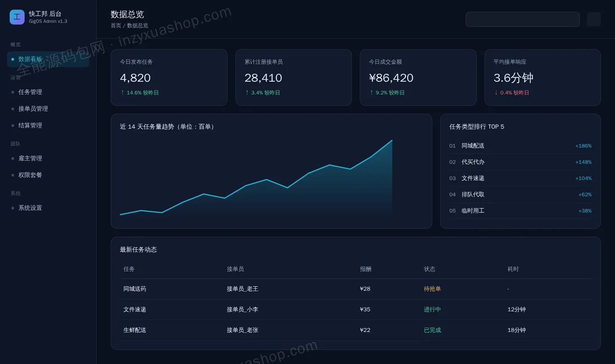The height and width of the screenshot is (364, 615).
Task: Go to 任务管理 in the sidebar
Action: (x=48, y=92)
